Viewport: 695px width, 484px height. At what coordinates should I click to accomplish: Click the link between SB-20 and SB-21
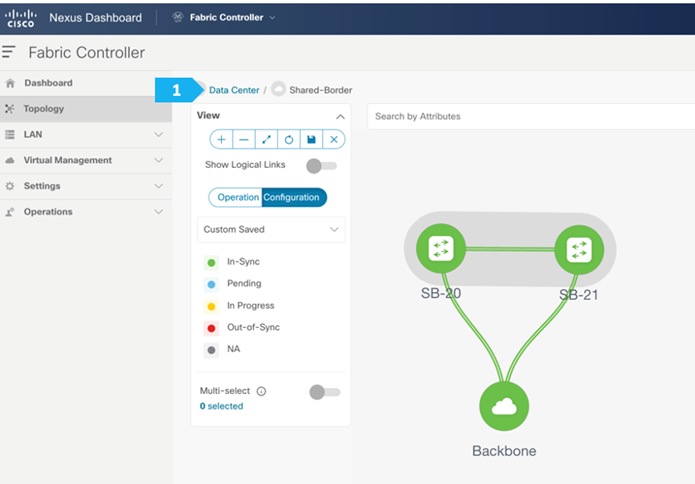510,249
